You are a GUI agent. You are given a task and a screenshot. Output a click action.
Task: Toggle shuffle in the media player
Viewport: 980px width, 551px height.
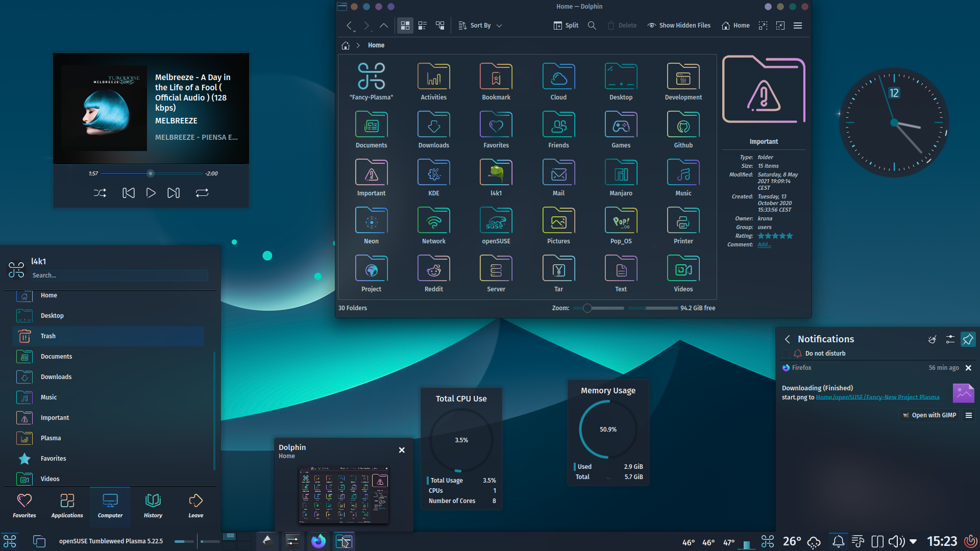point(100,193)
